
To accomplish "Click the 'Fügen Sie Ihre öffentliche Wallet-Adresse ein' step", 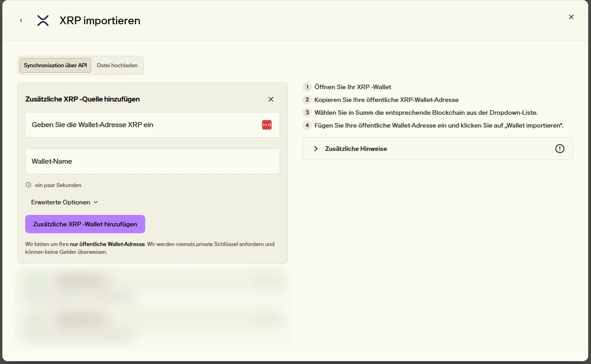I will pos(439,125).
